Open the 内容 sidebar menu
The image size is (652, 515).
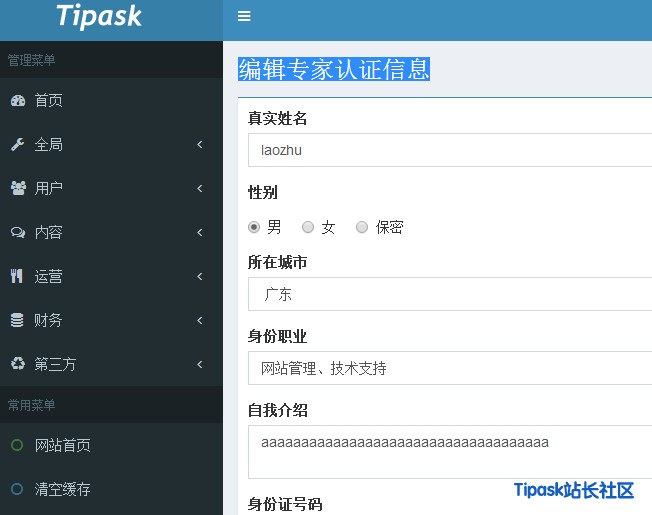coord(111,232)
